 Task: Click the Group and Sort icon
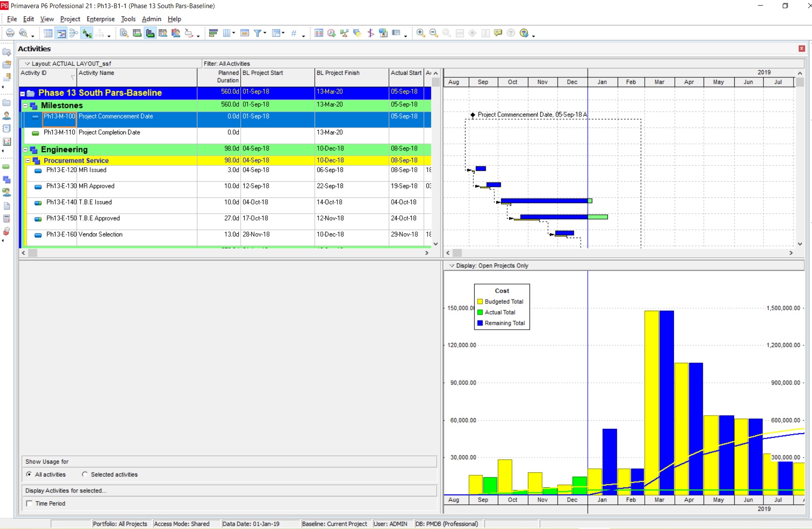(276, 33)
